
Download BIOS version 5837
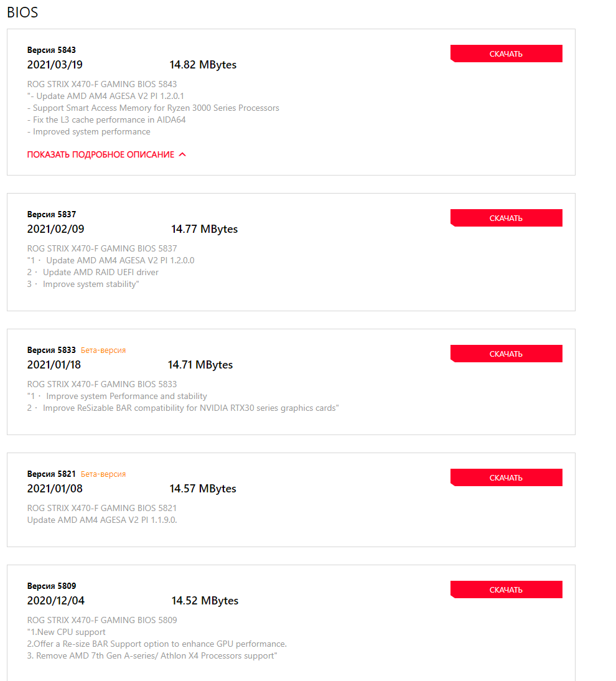[x=506, y=218]
